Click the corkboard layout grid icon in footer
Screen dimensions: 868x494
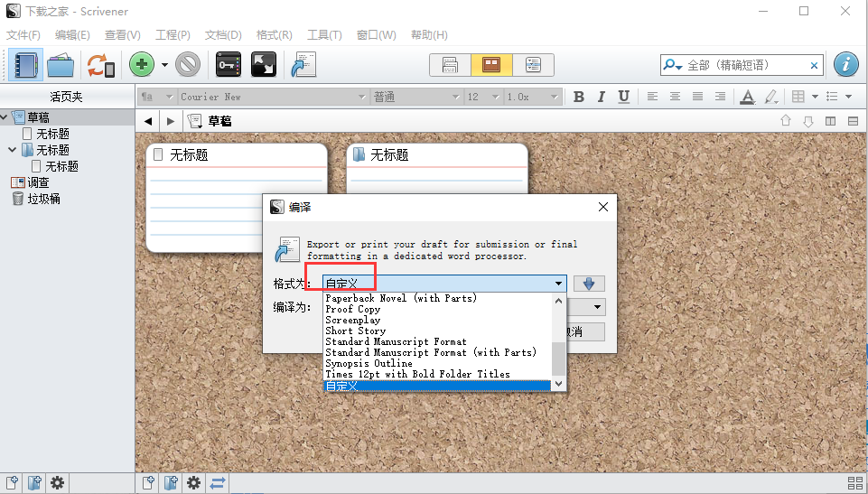[854, 483]
